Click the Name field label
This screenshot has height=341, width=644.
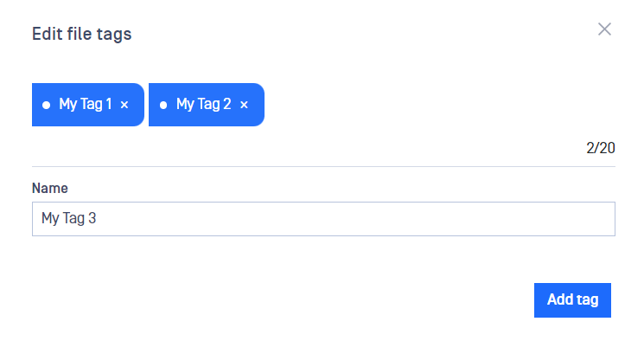(x=49, y=188)
